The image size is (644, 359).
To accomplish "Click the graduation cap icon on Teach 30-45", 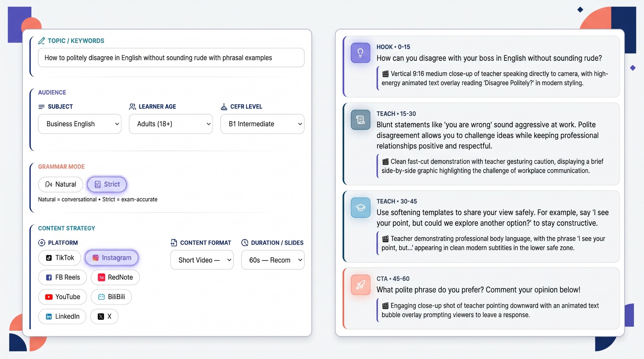I will pyautogui.click(x=361, y=207).
